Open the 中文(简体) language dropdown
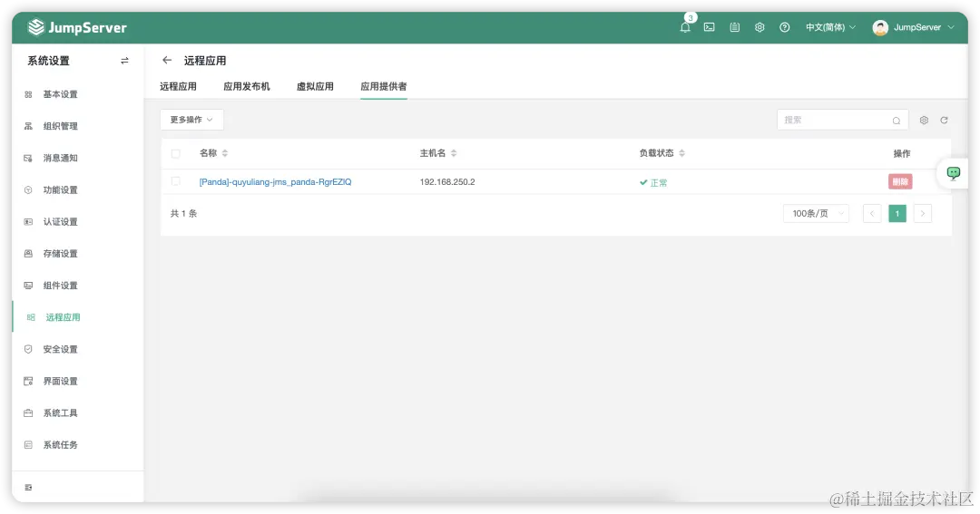This screenshot has width=980, height=514. coord(830,27)
